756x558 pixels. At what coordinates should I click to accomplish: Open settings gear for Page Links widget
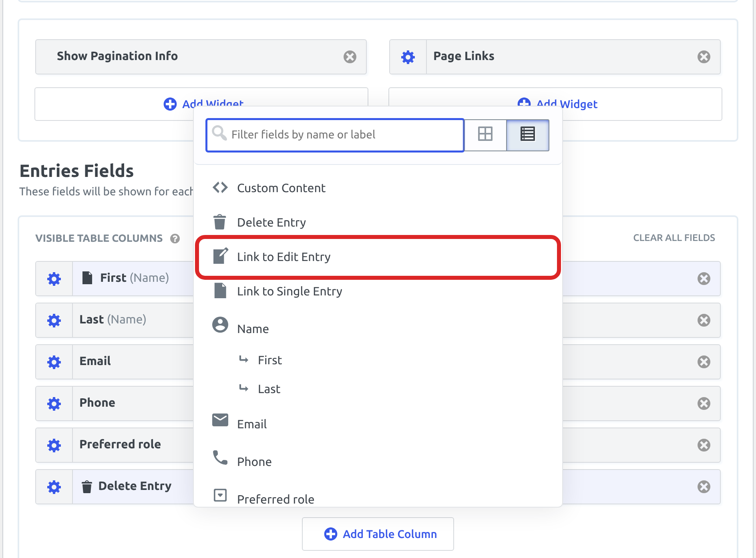click(x=408, y=57)
